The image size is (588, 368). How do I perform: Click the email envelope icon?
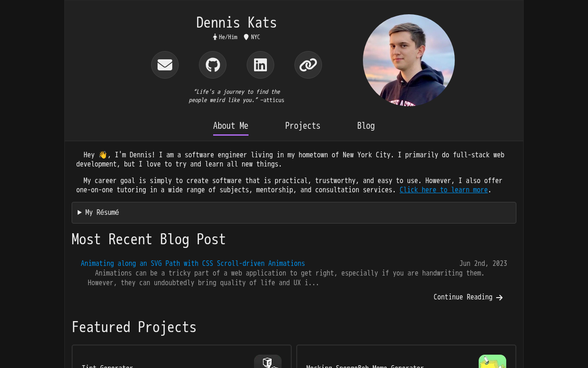click(x=165, y=65)
